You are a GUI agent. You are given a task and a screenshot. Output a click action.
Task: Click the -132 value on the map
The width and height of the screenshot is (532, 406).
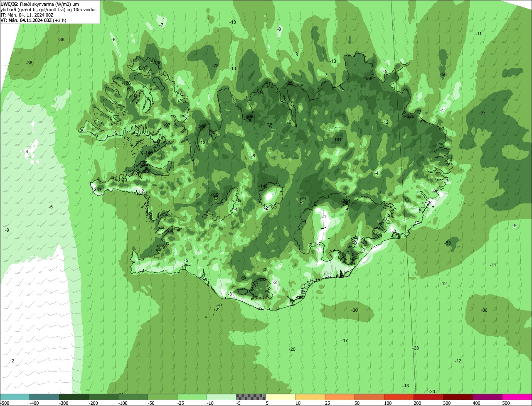[x=262, y=280]
